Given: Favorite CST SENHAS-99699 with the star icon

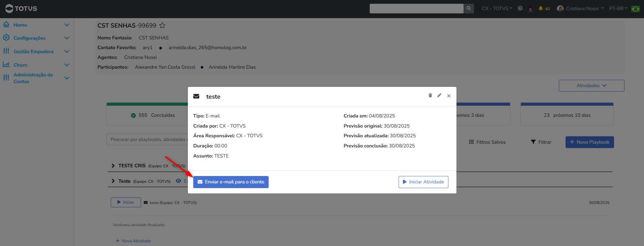Looking at the screenshot, I should (x=162, y=25).
